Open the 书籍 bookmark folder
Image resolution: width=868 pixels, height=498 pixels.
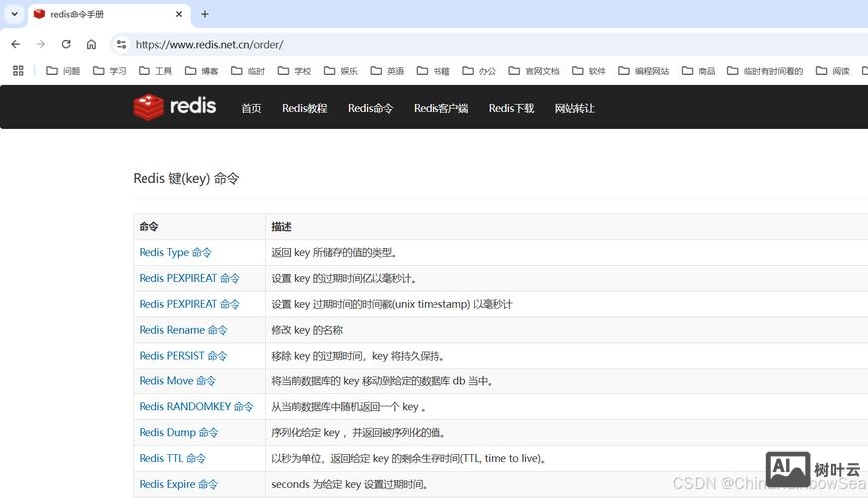coord(433,71)
